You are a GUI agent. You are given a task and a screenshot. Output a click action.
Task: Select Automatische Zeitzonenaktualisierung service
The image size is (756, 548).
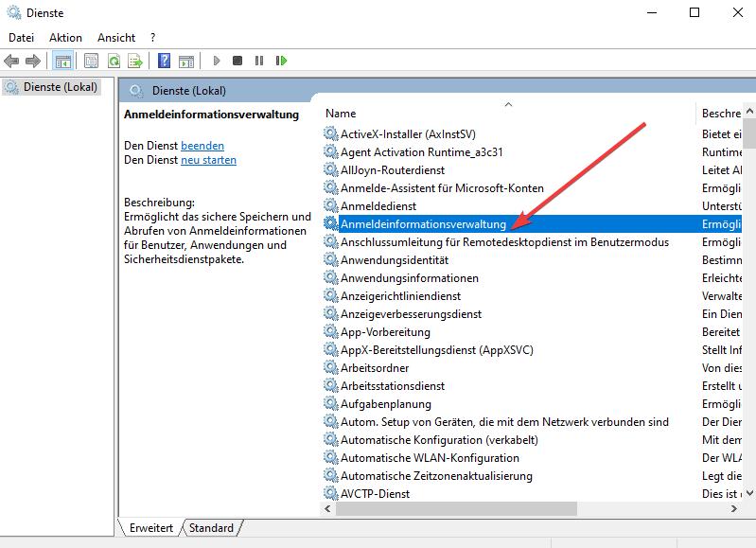pos(533,476)
